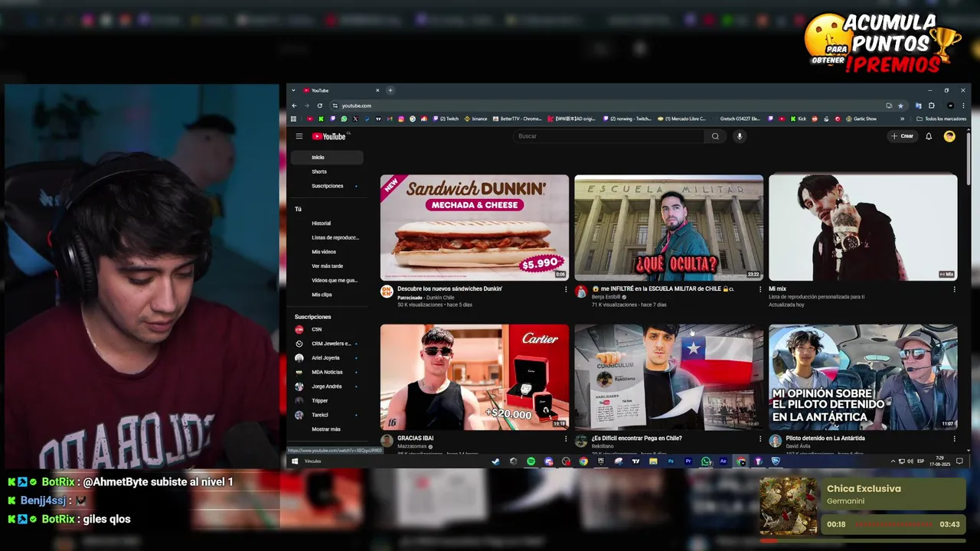Open the Escuela Militar video thumbnail
The width and height of the screenshot is (980, 551).
tap(668, 227)
